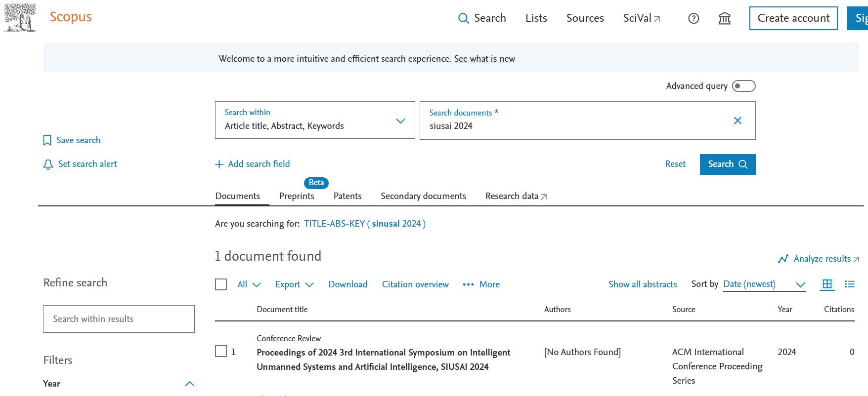Click the Elsevier tree logo
Screen dimensions: 868x396
click(20, 18)
